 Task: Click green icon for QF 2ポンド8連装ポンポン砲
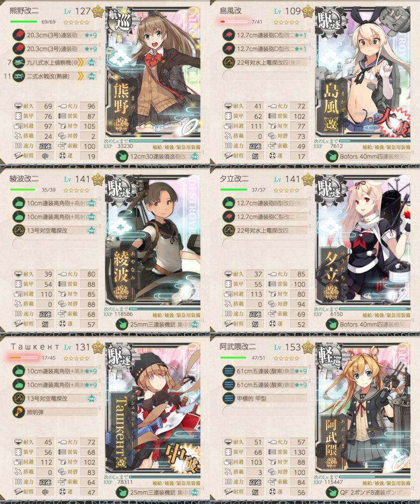coord(332,492)
